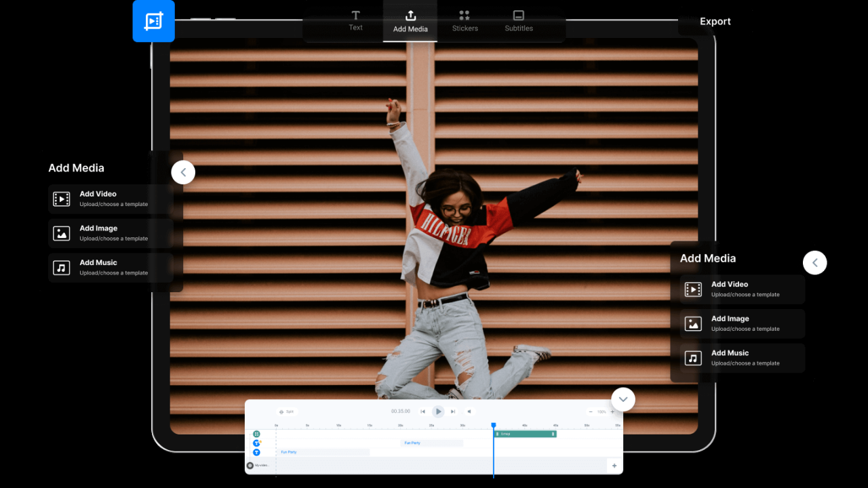868x488 pixels.
Task: Click the Add Music note icon
Action: point(61,267)
